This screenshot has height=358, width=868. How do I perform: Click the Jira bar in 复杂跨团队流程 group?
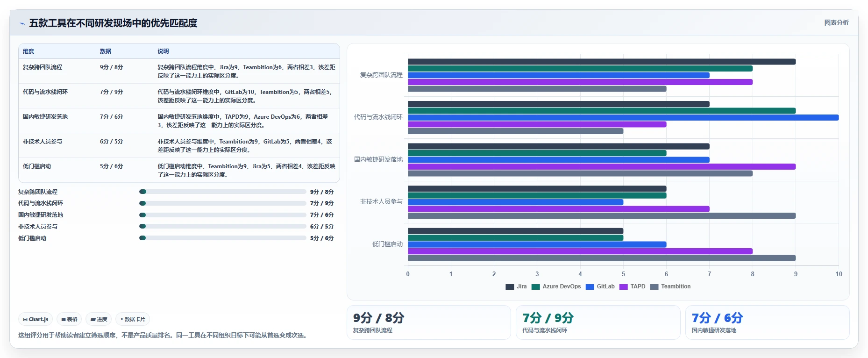coord(602,62)
